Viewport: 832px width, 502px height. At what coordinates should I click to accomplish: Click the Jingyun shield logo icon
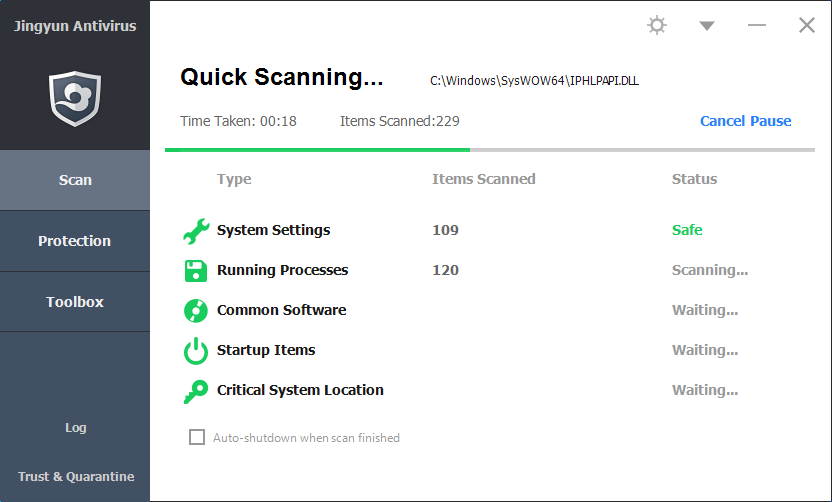pyautogui.click(x=75, y=97)
